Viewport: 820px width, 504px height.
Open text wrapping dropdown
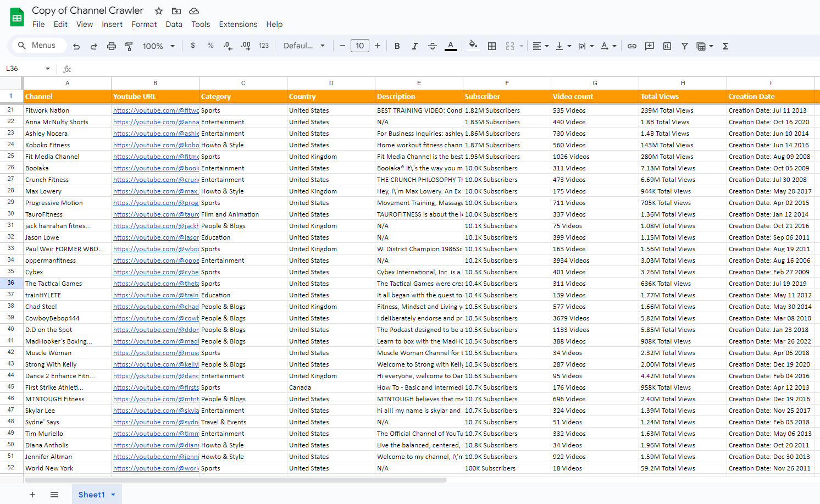(586, 46)
